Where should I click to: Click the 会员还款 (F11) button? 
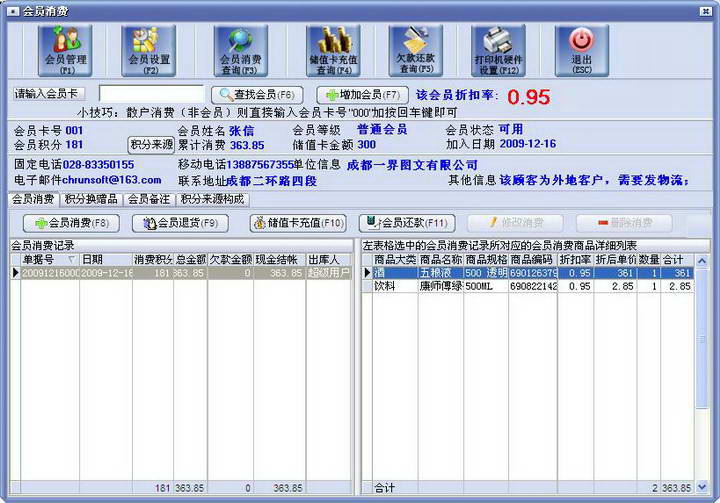(407, 223)
